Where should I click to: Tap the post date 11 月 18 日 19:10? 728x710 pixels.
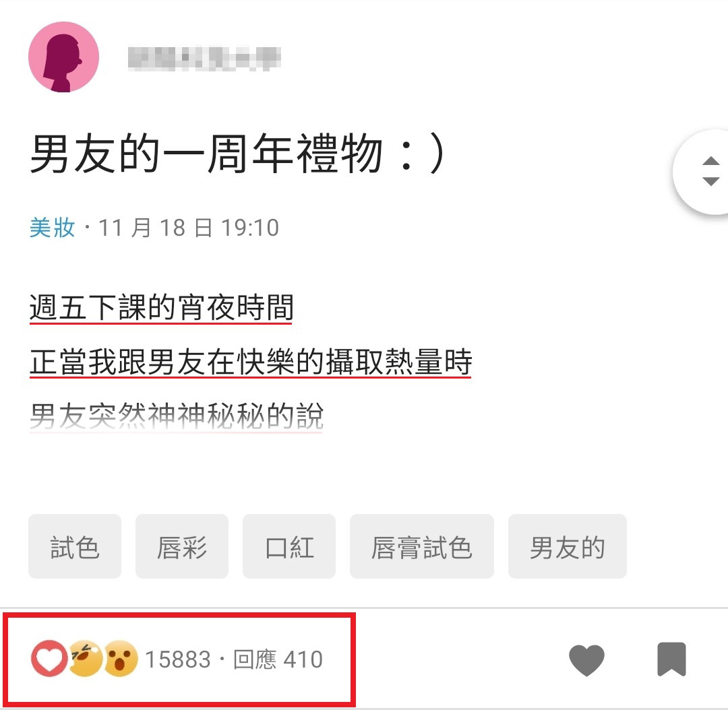[x=189, y=228]
